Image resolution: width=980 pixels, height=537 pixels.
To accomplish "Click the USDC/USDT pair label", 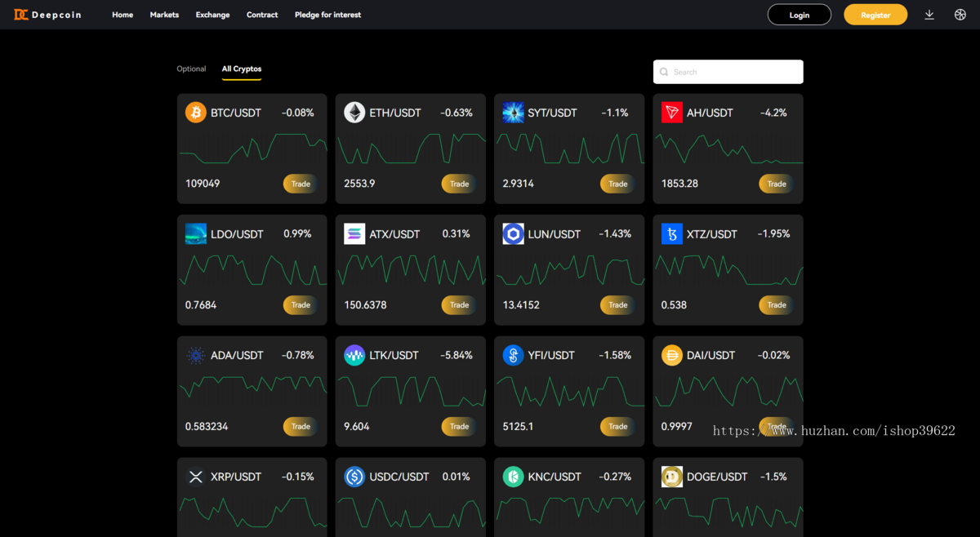I will [x=399, y=477].
